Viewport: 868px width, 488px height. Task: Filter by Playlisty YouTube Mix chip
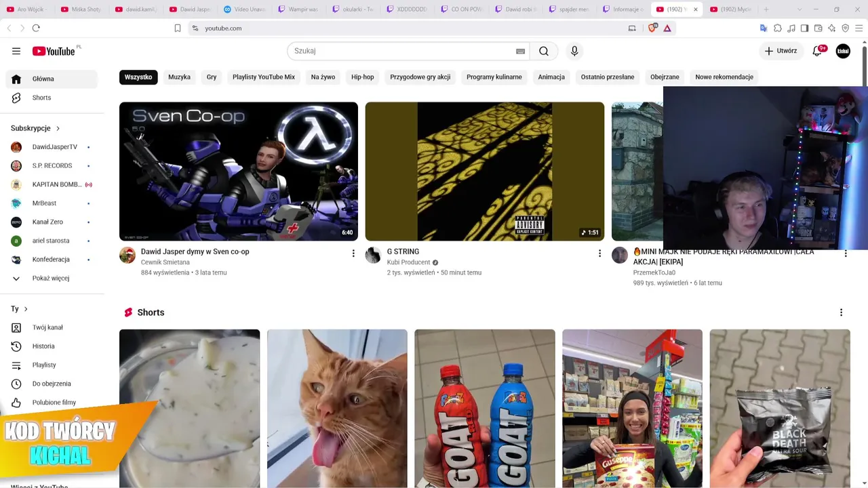pos(264,77)
